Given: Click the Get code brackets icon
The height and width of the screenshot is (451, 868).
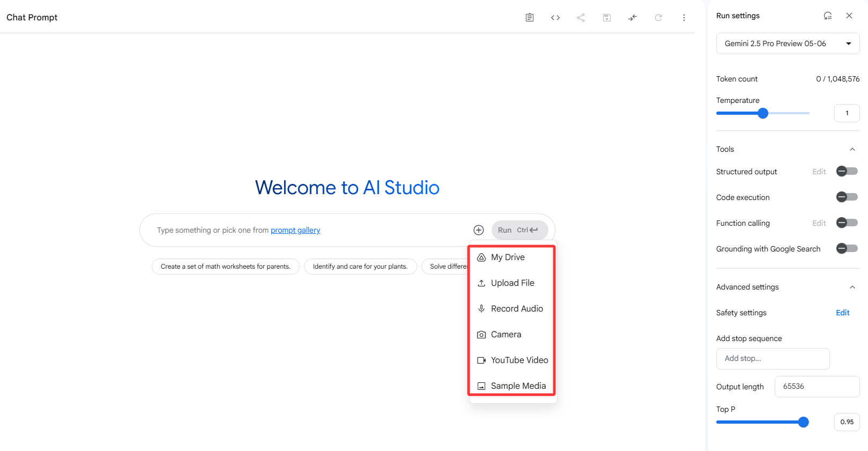Looking at the screenshot, I should [555, 18].
